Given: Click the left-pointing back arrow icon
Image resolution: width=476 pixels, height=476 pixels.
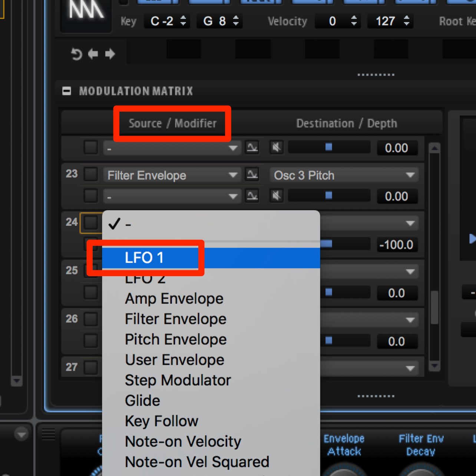Looking at the screenshot, I should (x=93, y=54).
